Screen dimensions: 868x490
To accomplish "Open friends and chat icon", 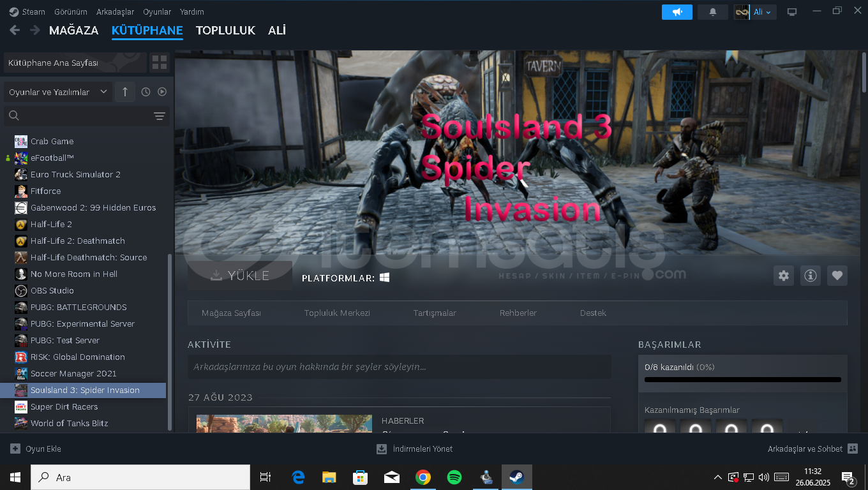I will tap(853, 449).
